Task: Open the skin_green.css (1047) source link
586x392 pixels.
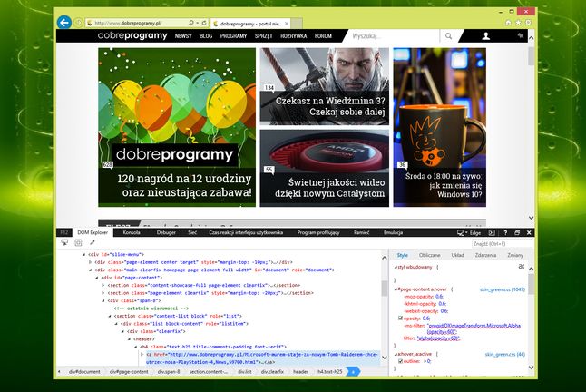Action: click(x=503, y=289)
